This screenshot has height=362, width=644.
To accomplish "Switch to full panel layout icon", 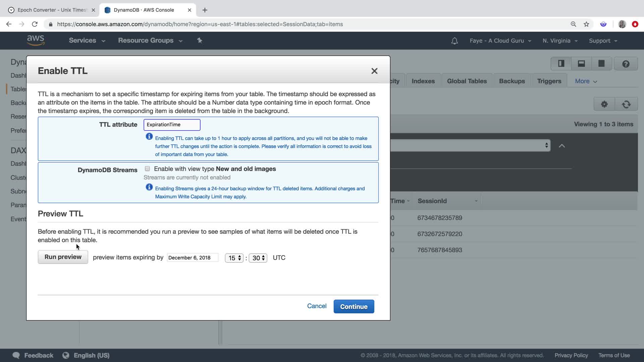I will tap(601, 64).
